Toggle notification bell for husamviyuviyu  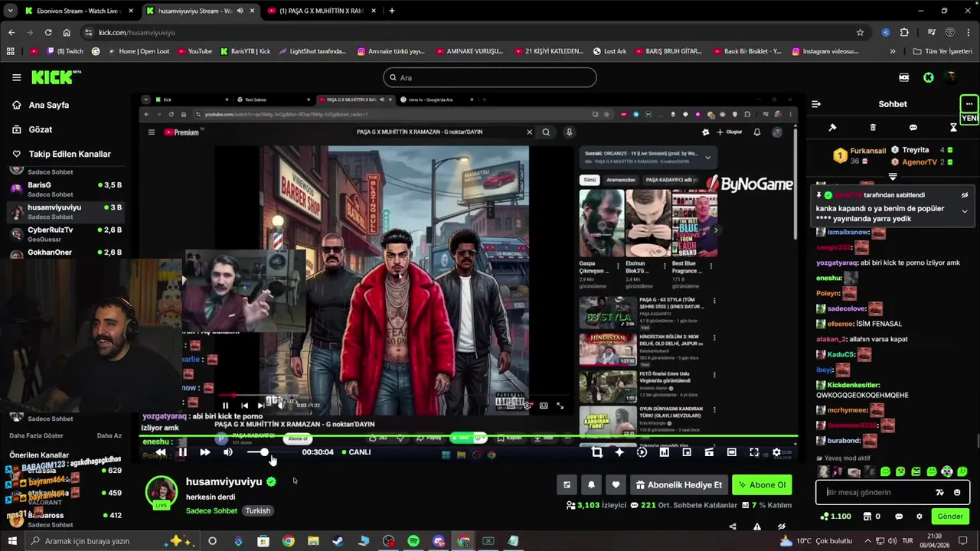click(x=591, y=484)
